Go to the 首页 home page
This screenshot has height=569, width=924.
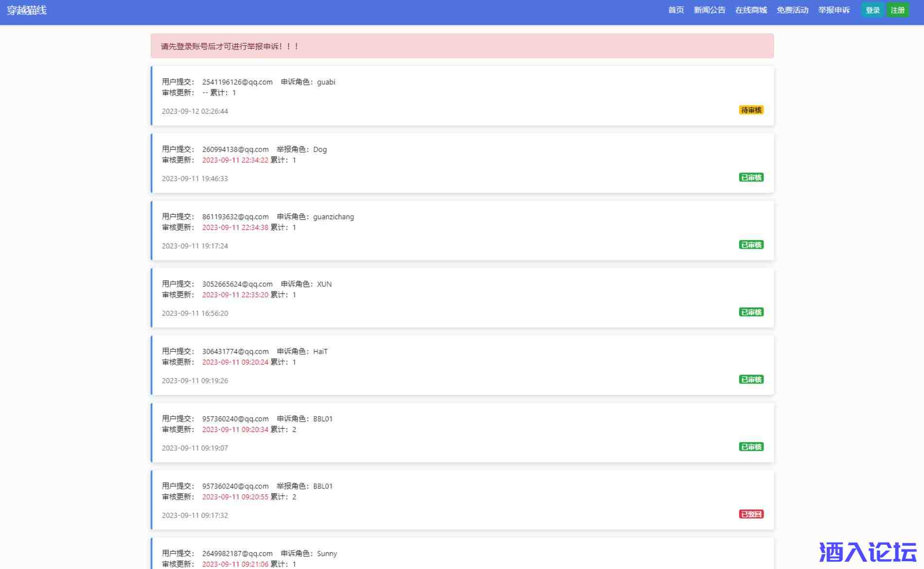tap(676, 10)
